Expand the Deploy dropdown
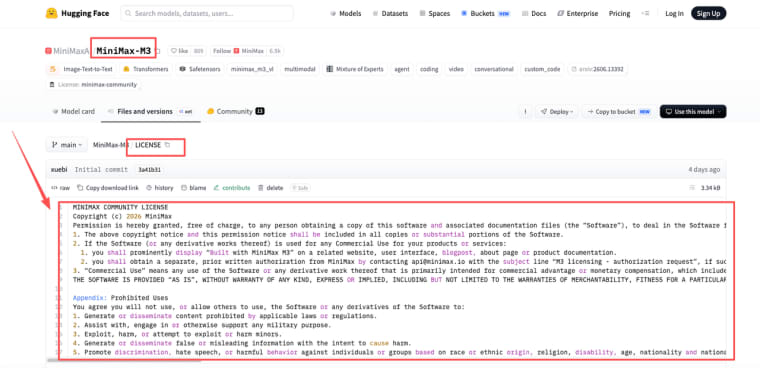Image resolution: width=760 pixels, height=368 pixels. (557, 112)
